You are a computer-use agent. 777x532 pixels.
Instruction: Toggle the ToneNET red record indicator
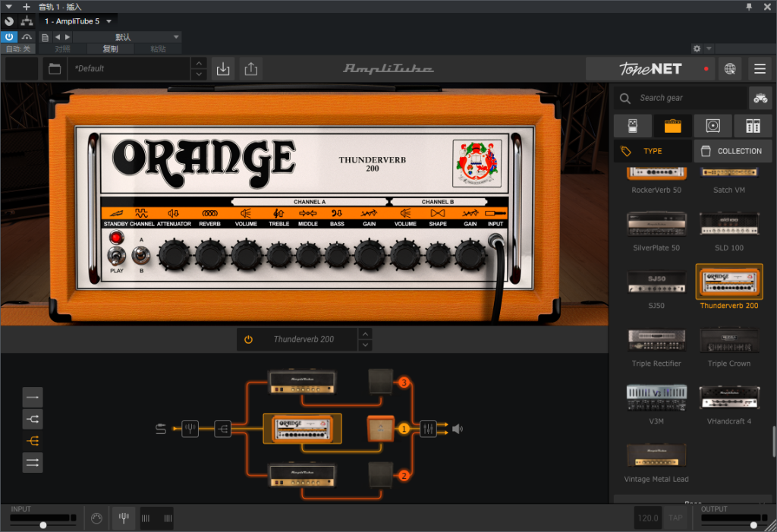pos(706,69)
